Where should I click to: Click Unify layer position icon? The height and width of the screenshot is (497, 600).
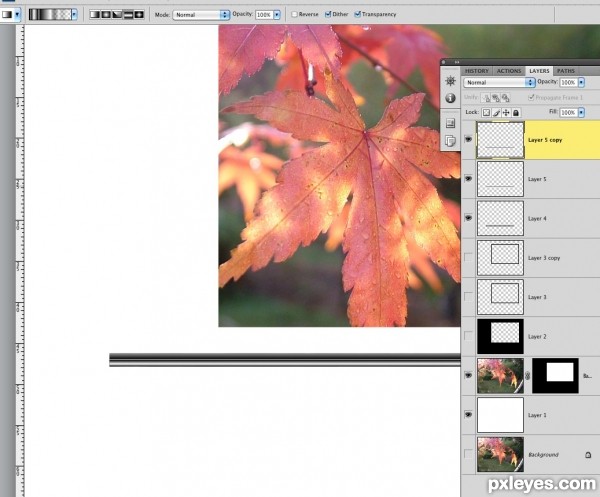(486, 98)
